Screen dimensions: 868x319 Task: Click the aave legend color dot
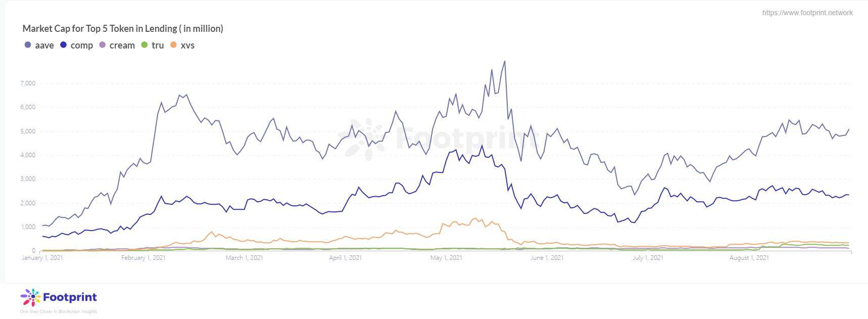point(28,45)
